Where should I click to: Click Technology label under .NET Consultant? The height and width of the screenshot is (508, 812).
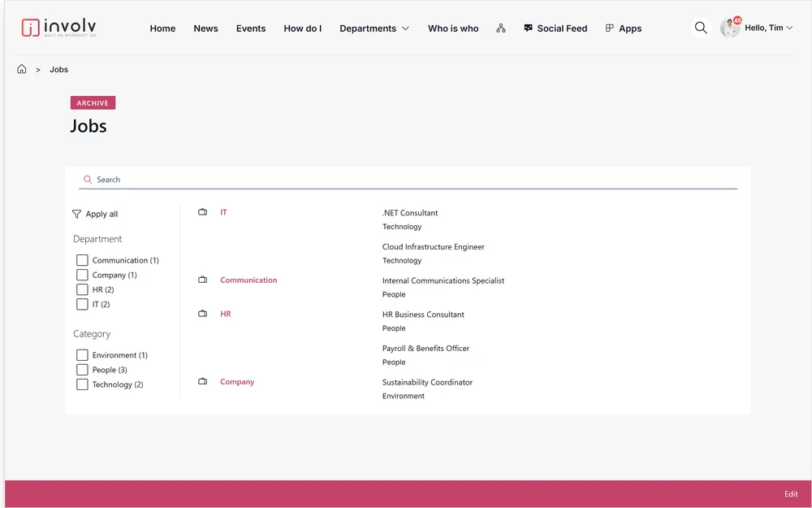(402, 227)
